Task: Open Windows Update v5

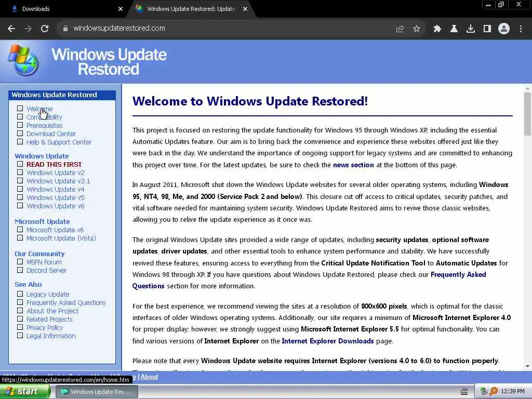Action: (56, 197)
